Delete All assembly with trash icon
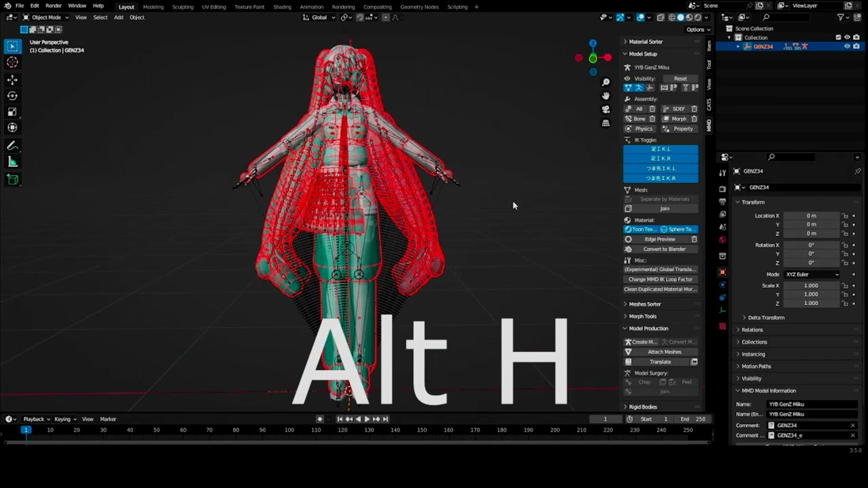This screenshot has height=488, width=868. coord(652,108)
